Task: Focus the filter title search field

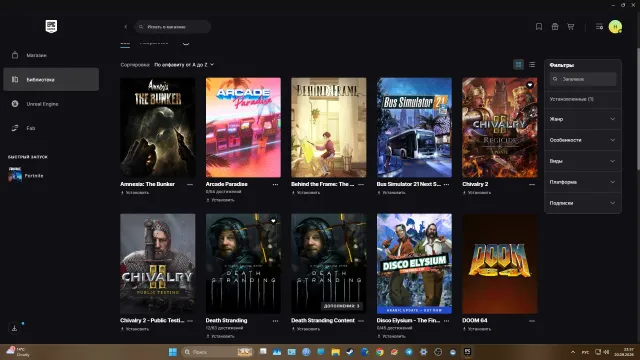Action: 583,79
